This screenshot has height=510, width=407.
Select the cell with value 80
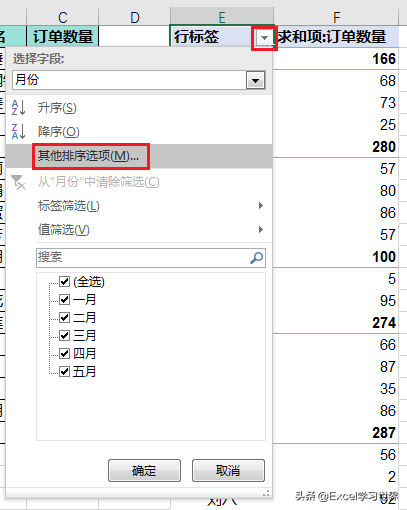click(x=336, y=191)
